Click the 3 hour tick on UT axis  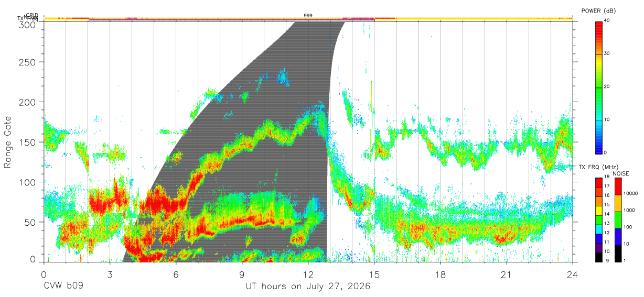[110, 274]
